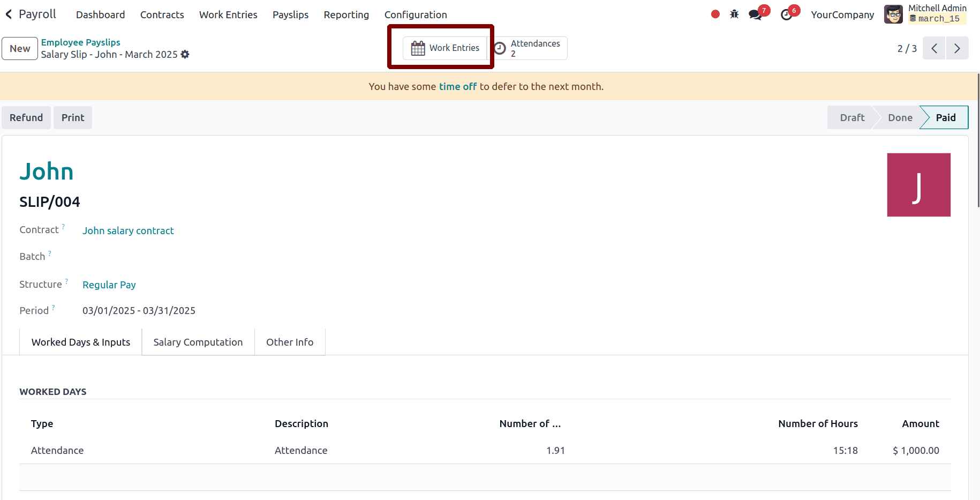Click the Number of ... column header
This screenshot has height=500, width=980.
pyautogui.click(x=530, y=423)
